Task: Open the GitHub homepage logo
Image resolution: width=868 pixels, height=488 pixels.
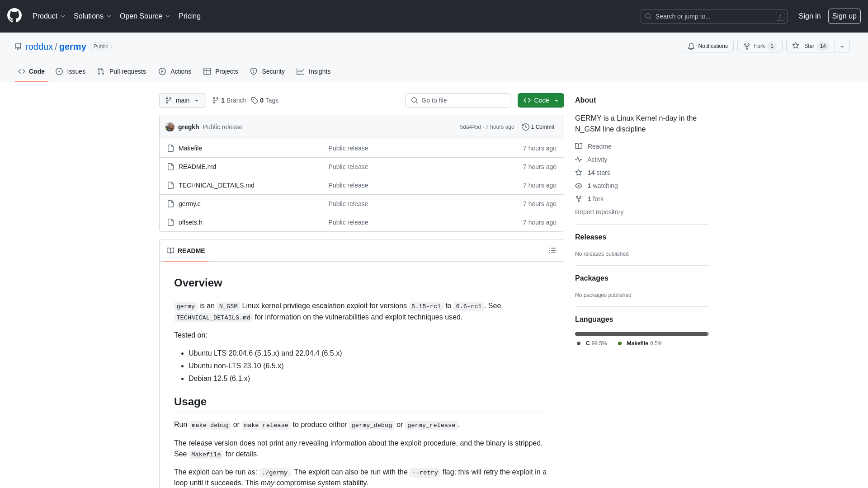Action: (x=14, y=16)
